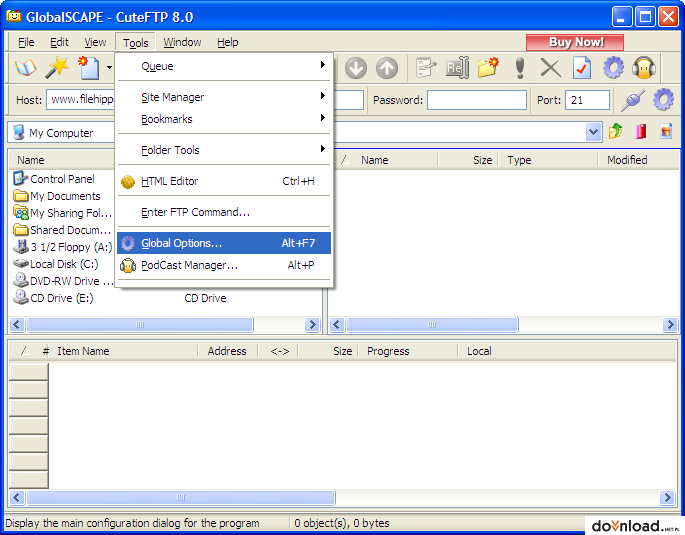Open Global Options gear in toolbar
Screen dimensions: 685x535
tap(613, 68)
